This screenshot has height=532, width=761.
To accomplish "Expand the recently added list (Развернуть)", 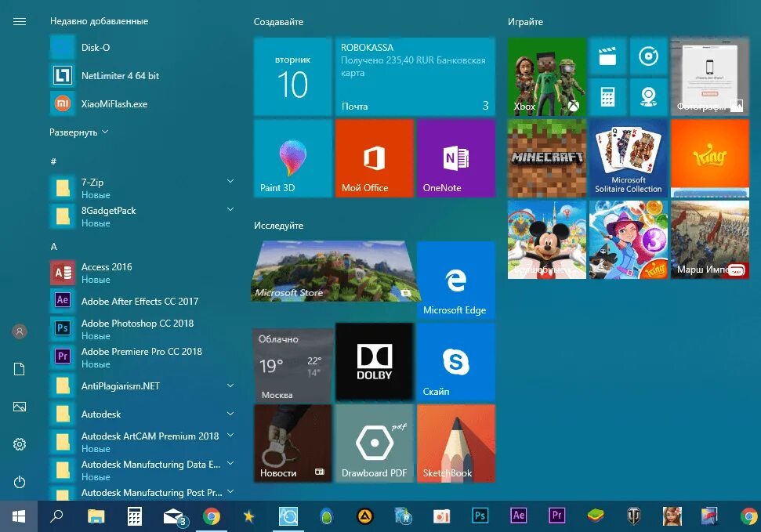I will point(78,132).
